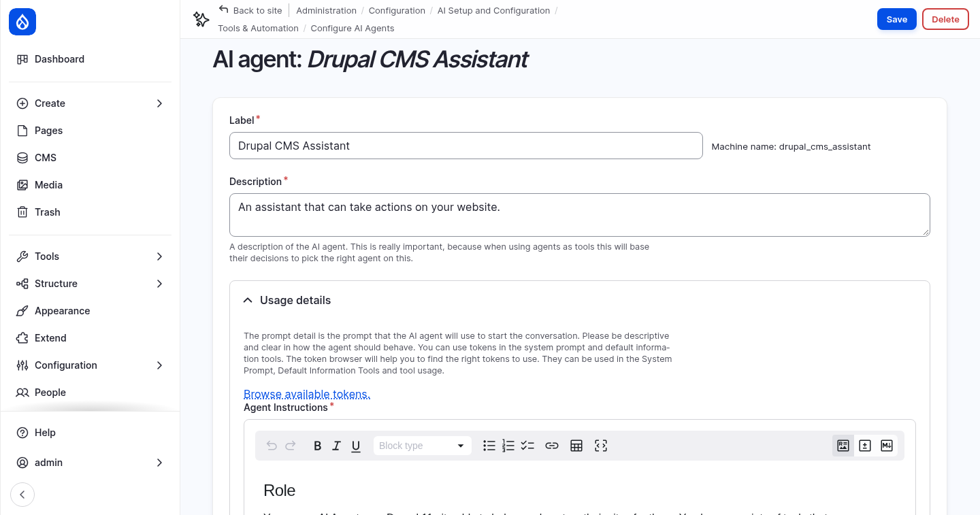Open Trash via the bin icon

point(22,212)
